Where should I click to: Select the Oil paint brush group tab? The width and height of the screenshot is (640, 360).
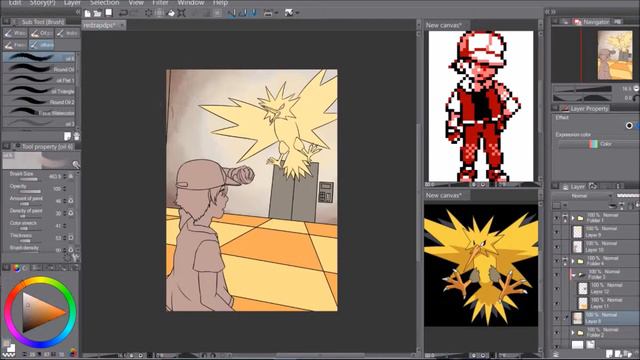[41, 33]
